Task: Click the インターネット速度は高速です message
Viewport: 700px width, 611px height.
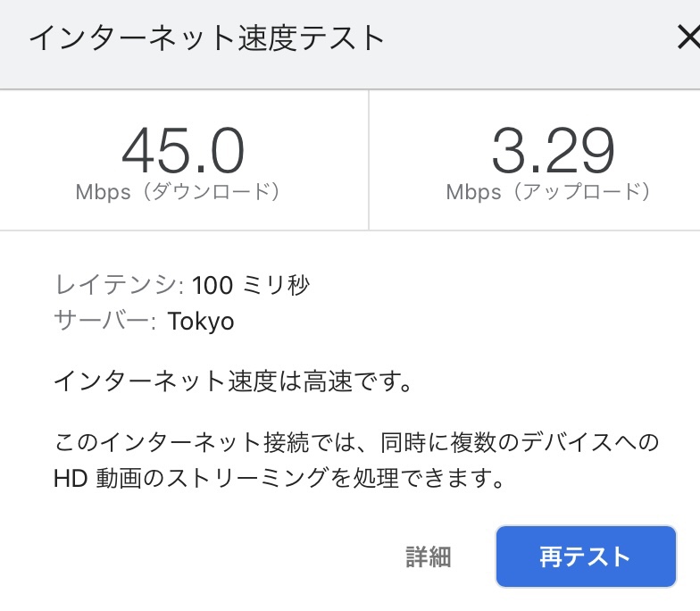Action: (233, 382)
